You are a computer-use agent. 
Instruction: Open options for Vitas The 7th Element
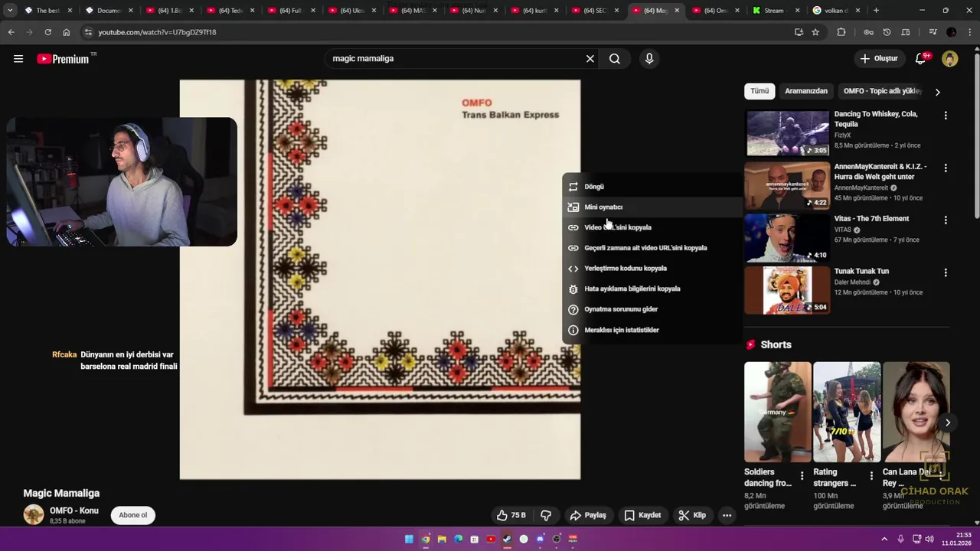click(946, 220)
